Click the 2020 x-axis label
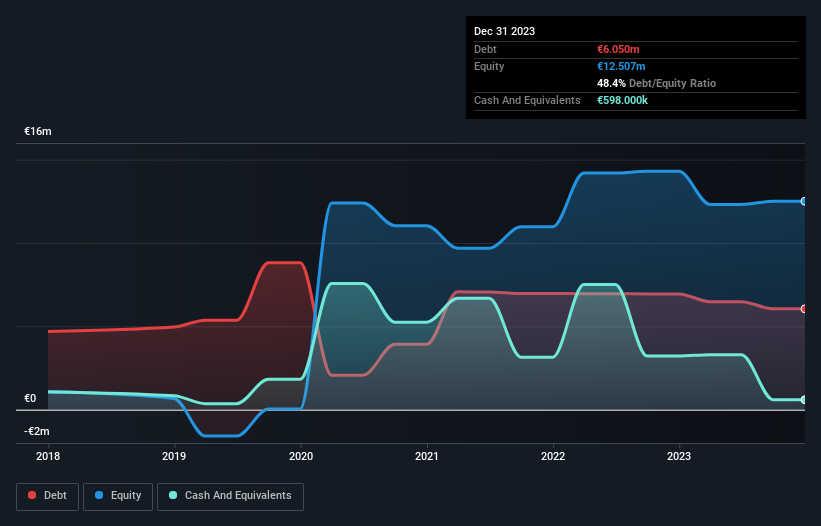 301,456
